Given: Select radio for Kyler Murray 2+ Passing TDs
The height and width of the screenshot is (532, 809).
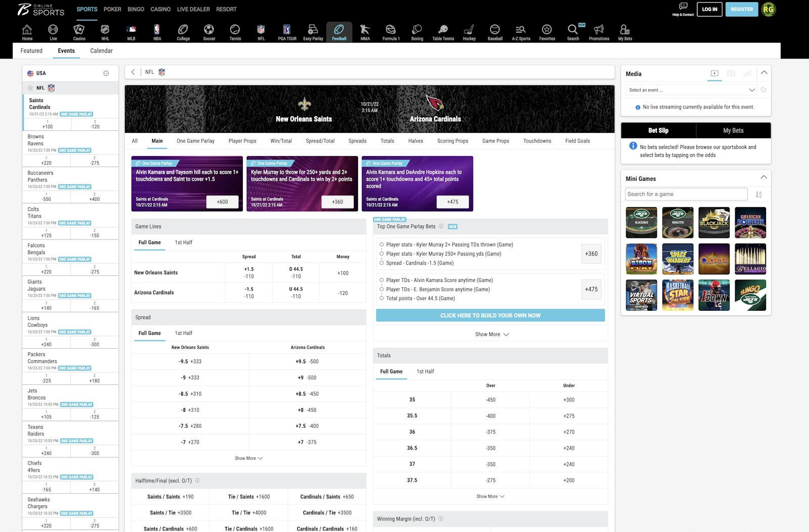Looking at the screenshot, I should pos(382,244).
